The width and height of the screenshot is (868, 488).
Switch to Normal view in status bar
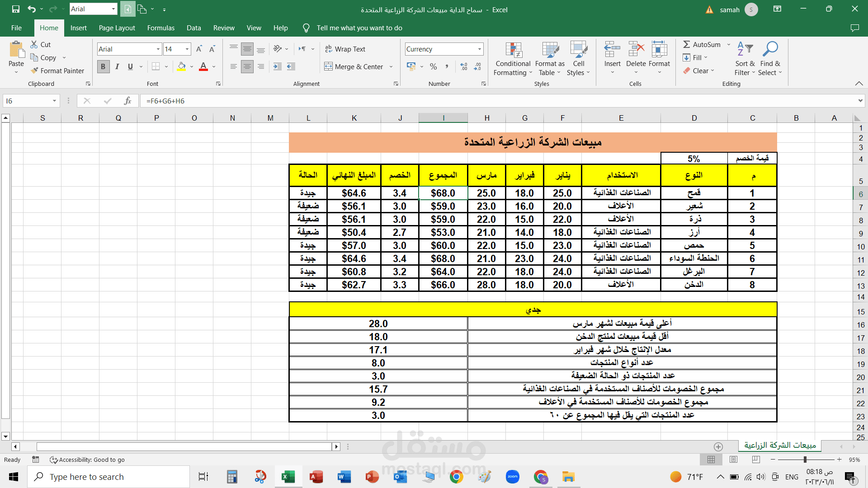click(x=711, y=460)
